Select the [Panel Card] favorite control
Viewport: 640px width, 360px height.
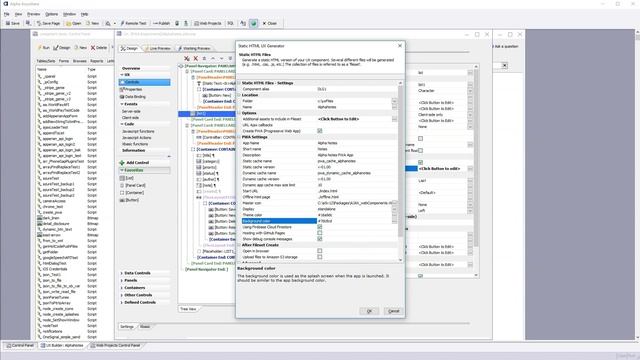133,185
